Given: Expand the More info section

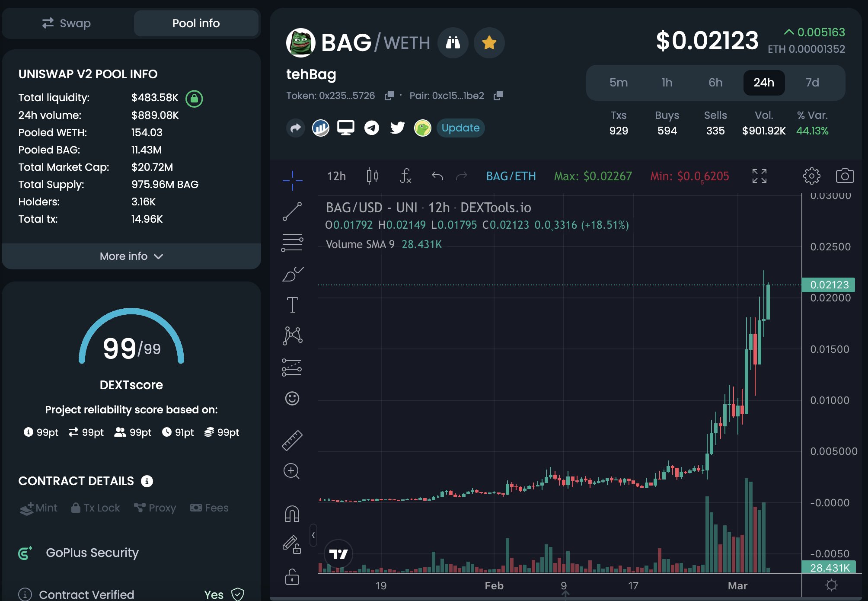Looking at the screenshot, I should click(x=131, y=256).
